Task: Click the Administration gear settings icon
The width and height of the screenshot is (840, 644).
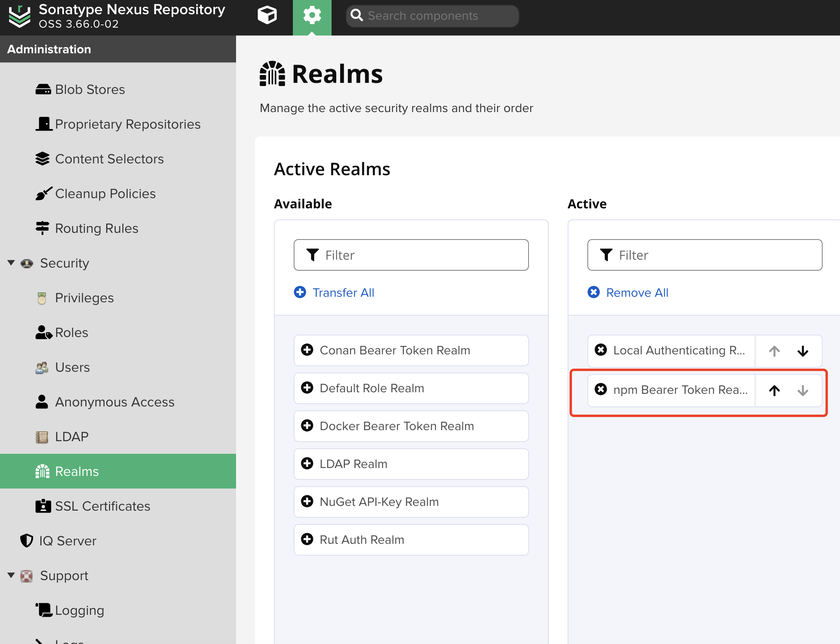Action: (x=311, y=15)
